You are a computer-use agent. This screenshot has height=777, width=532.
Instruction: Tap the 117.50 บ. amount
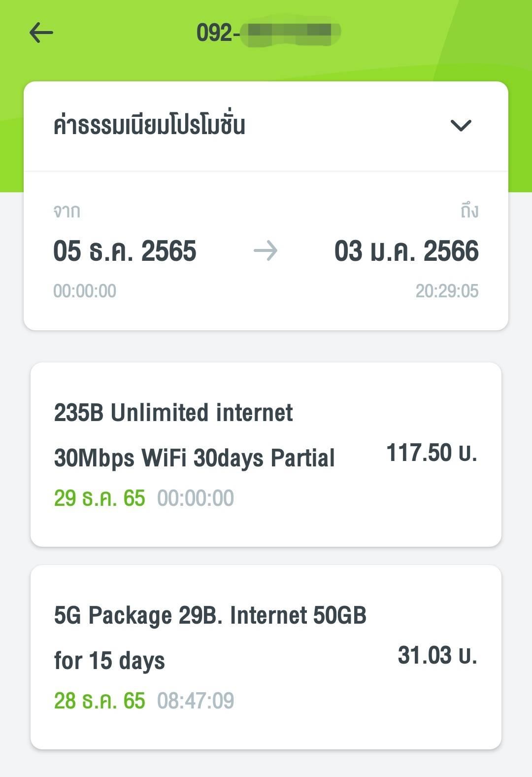pos(432,453)
